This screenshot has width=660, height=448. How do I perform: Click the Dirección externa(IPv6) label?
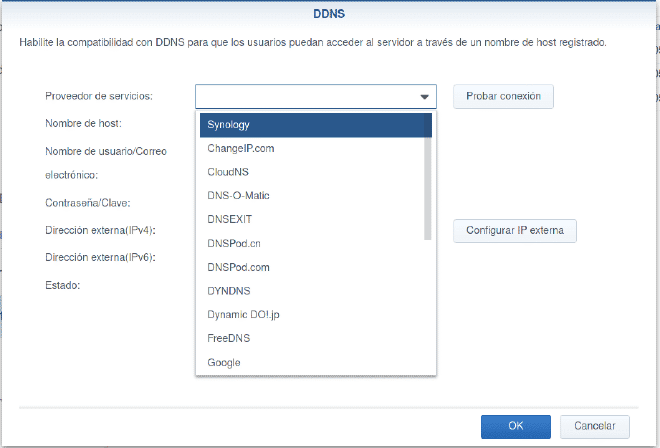point(101,258)
